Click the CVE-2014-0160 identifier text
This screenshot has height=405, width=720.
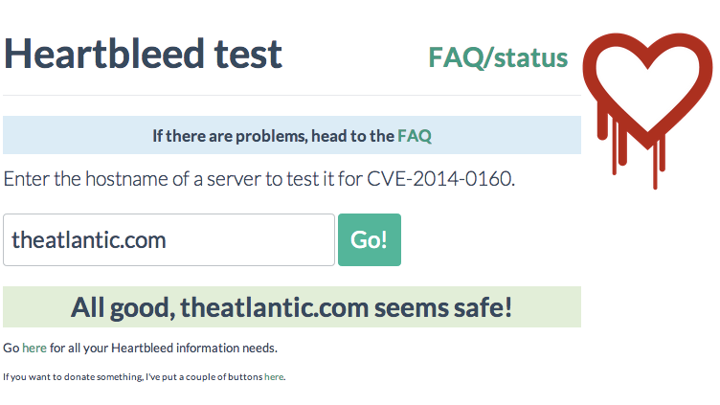[x=440, y=179]
